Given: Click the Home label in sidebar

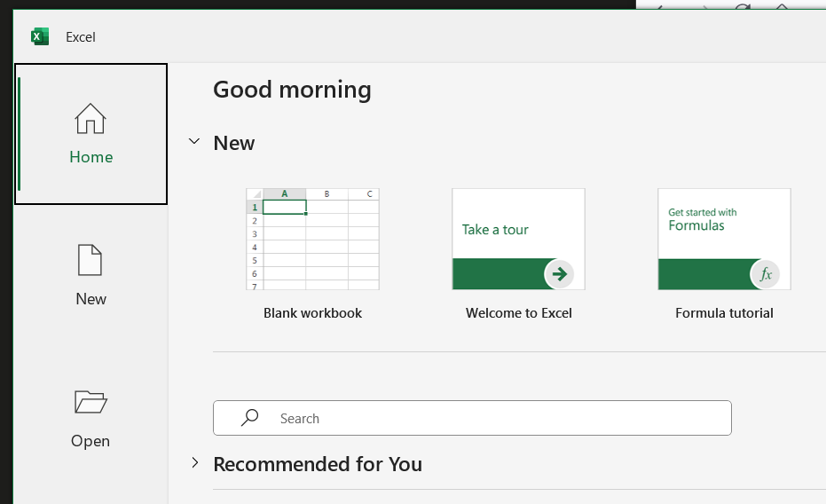Looking at the screenshot, I should point(90,157).
